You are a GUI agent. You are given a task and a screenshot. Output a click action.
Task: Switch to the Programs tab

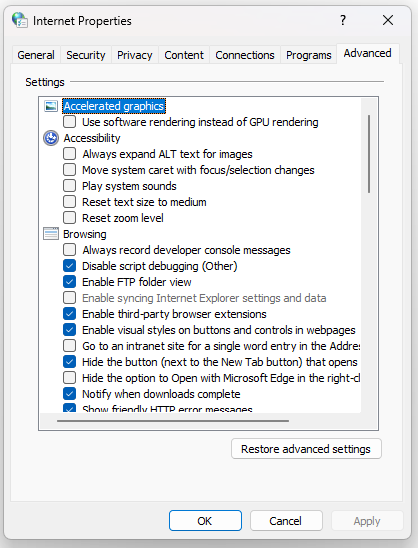click(309, 55)
